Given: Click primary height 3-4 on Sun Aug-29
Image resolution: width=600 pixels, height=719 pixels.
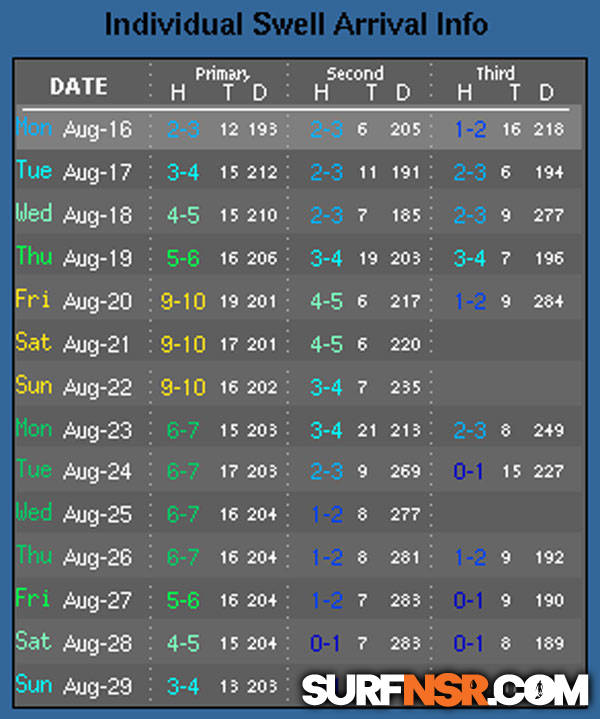Looking at the screenshot, I should (x=183, y=686).
